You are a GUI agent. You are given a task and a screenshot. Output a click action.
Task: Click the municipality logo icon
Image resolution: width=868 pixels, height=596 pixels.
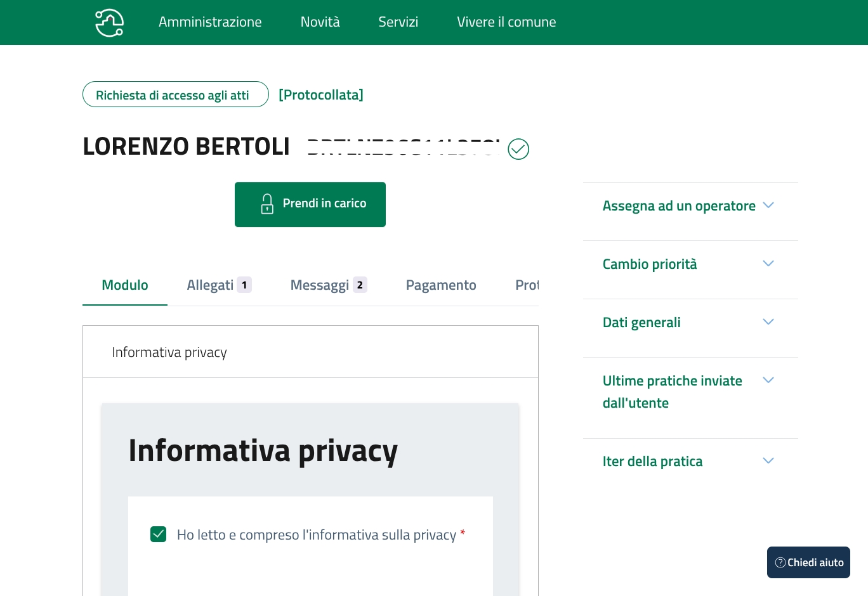[x=109, y=23]
